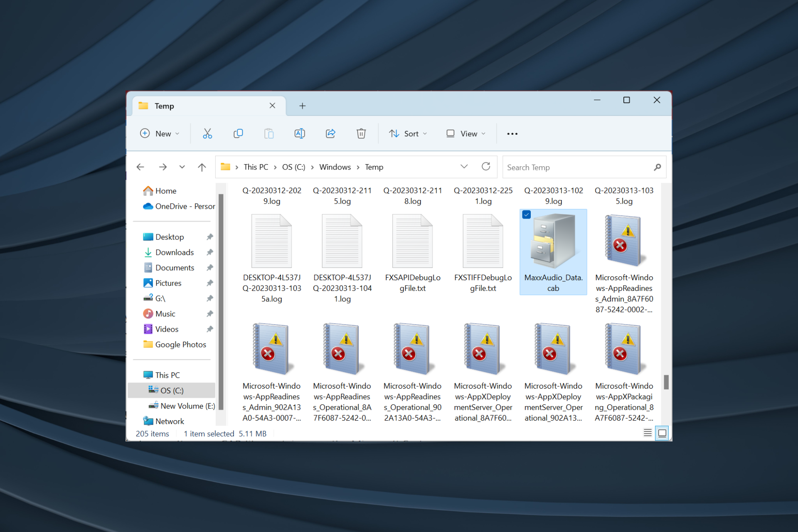This screenshot has width=798, height=532.
Task: Click the New menu item
Action: coord(160,133)
